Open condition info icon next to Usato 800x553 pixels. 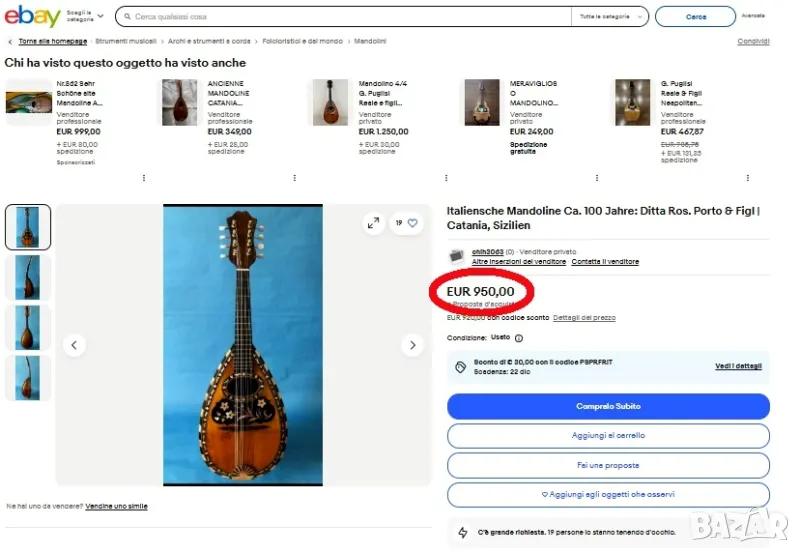(519, 338)
